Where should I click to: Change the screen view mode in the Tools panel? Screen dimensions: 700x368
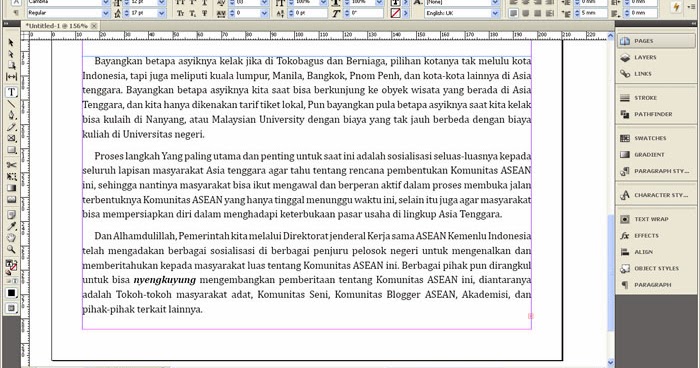pos(11,308)
